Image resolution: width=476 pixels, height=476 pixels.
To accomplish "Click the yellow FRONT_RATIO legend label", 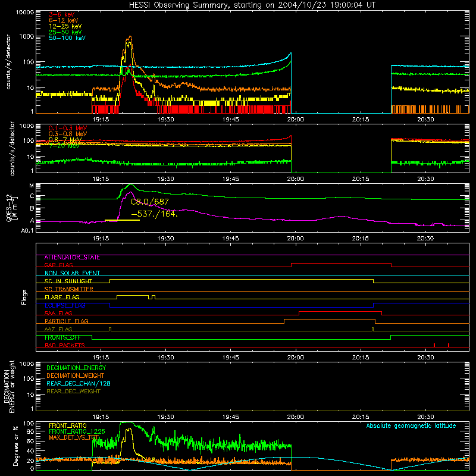I will [x=68, y=425].
